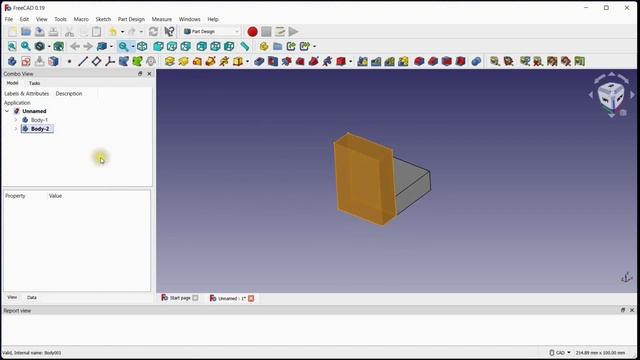Open the Part Design workbench dropdown

[x=212, y=31]
